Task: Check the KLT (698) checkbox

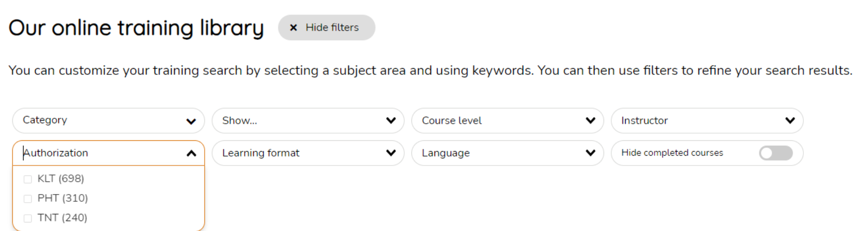Action: click(28, 179)
